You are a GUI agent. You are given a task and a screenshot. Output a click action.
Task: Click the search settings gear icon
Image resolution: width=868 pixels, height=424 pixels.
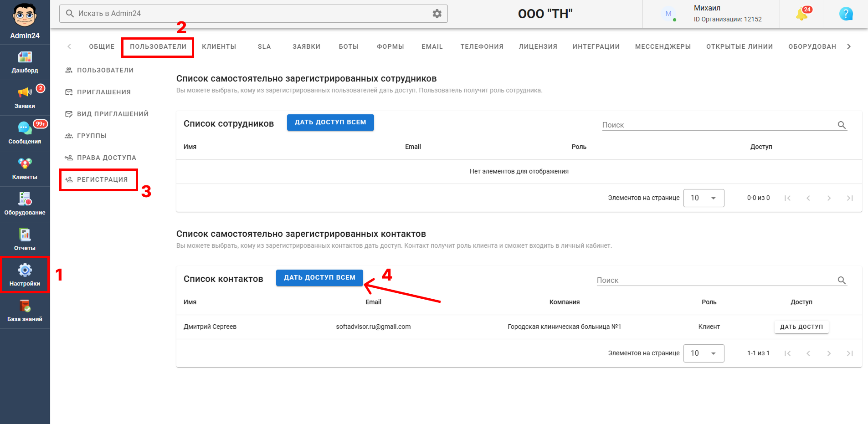tap(437, 14)
